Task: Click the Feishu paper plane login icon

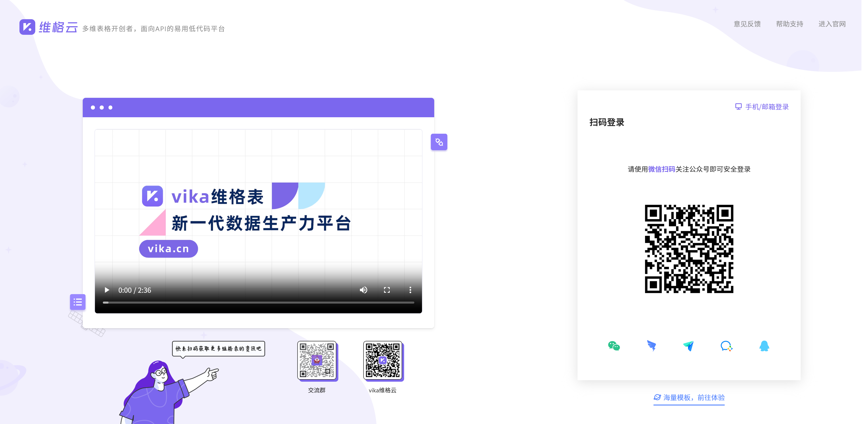Action: (x=689, y=346)
